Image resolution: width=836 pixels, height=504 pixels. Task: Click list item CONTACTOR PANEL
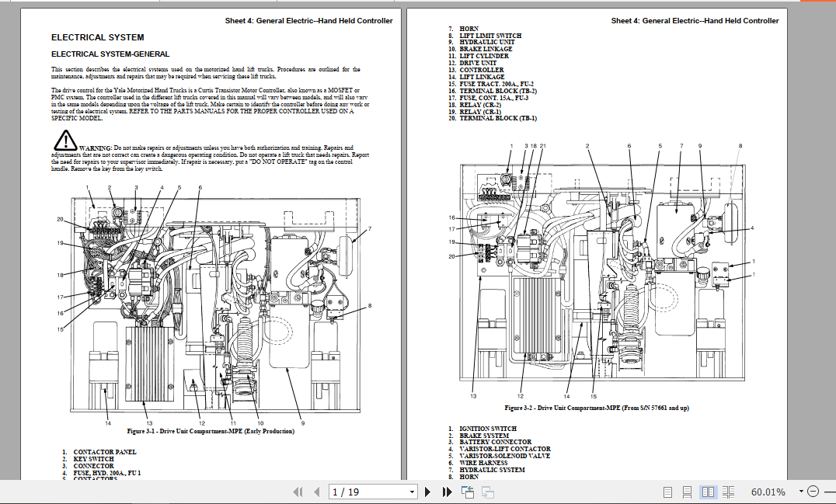coord(99,452)
